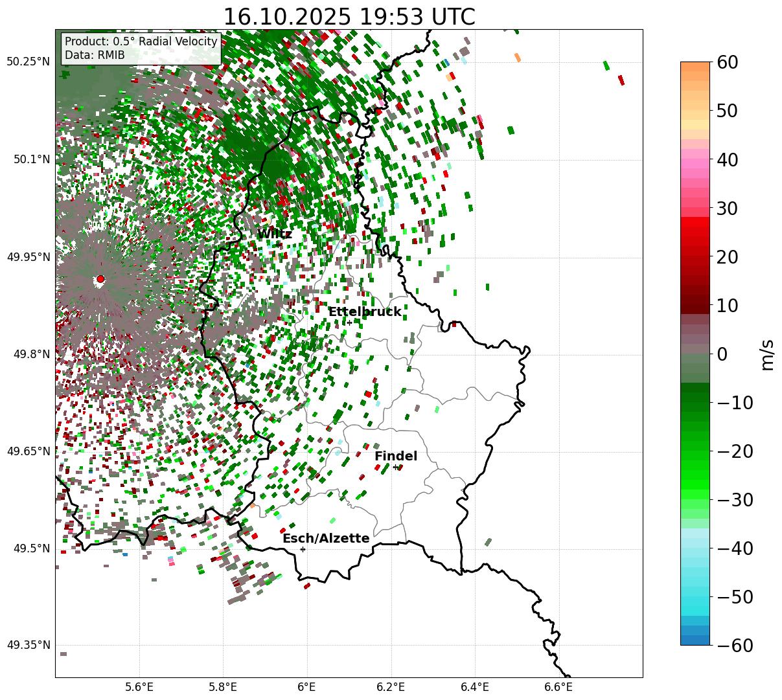Click the colorbar value 40
Viewport: 782px width, 700px height.
(729, 159)
